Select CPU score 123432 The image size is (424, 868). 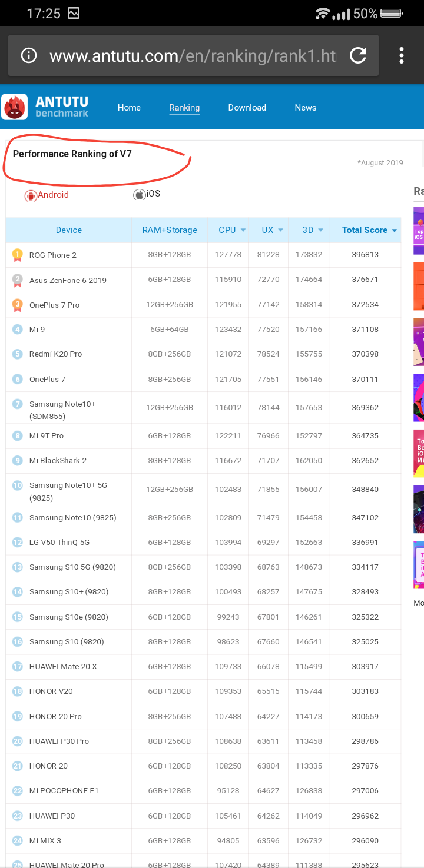click(228, 330)
